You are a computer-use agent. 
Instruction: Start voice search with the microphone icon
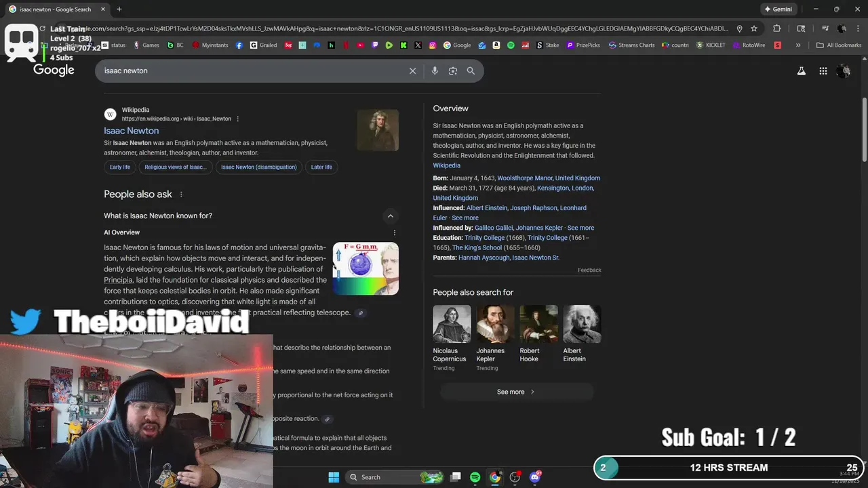(435, 70)
